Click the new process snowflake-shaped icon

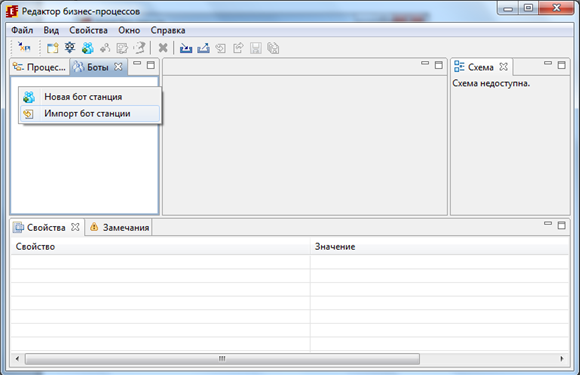click(x=70, y=47)
